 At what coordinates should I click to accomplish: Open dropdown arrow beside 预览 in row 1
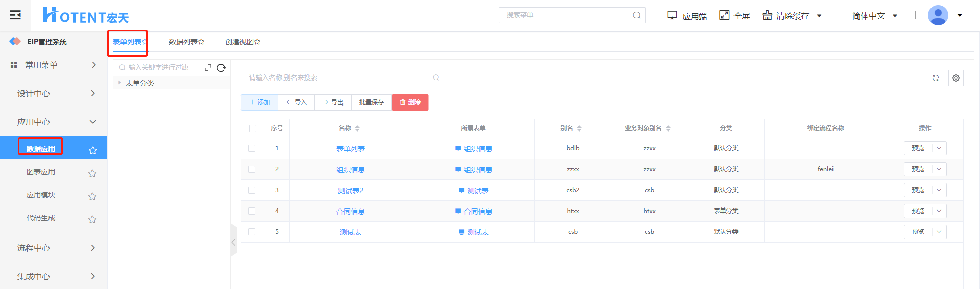click(x=939, y=148)
